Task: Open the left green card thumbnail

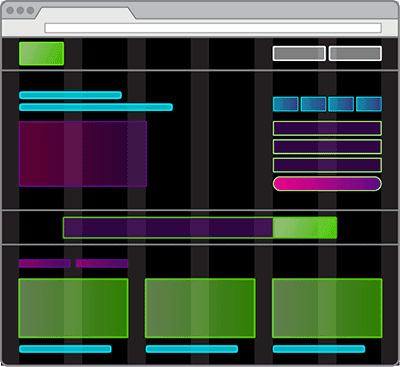Action: [x=73, y=308]
